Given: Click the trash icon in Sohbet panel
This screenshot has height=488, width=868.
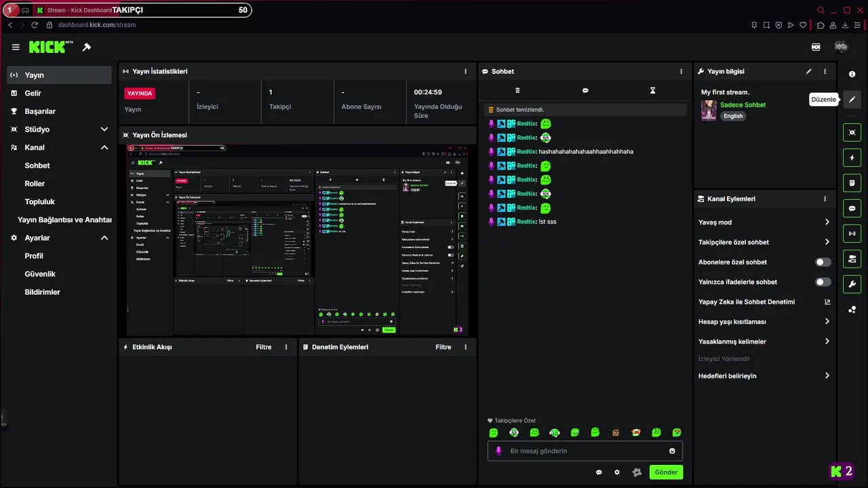Looking at the screenshot, I should click(x=517, y=90).
